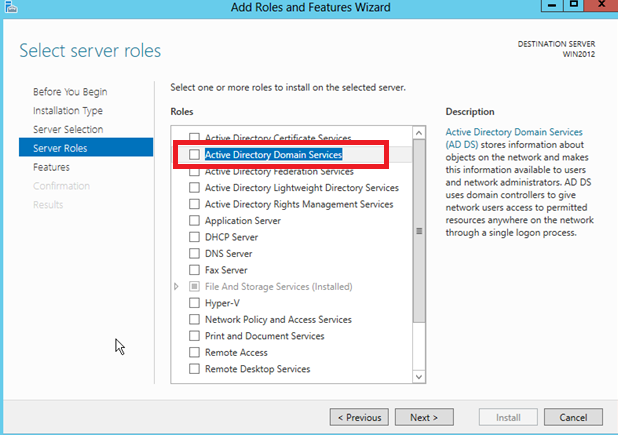The height and width of the screenshot is (435, 618).
Task: Switch to the Server Selection step
Action: (68, 130)
